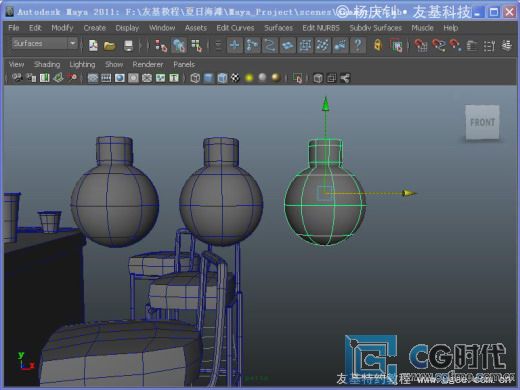Image resolution: width=520 pixels, height=390 pixels.
Task: Click the Save Scene disk icon
Action: pos(128,45)
